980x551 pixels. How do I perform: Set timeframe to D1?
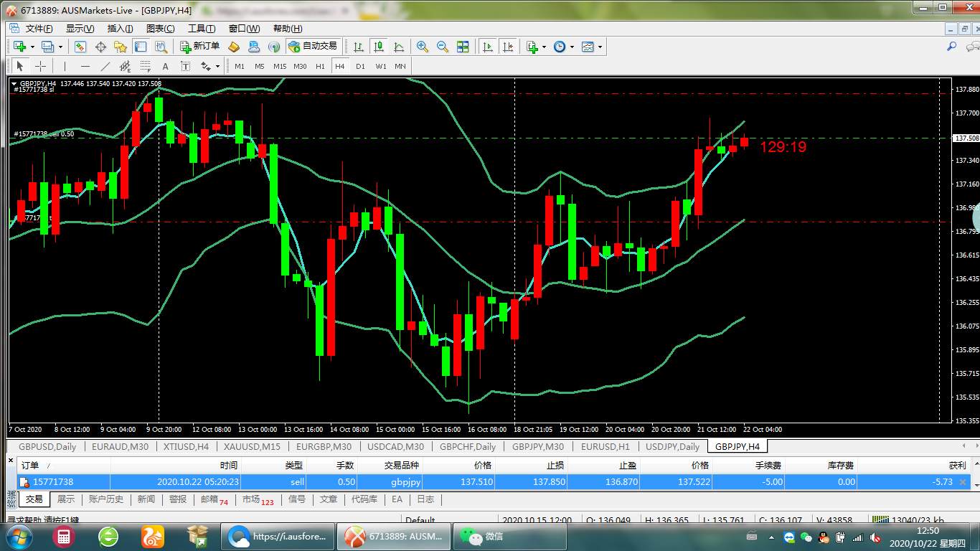(x=360, y=66)
